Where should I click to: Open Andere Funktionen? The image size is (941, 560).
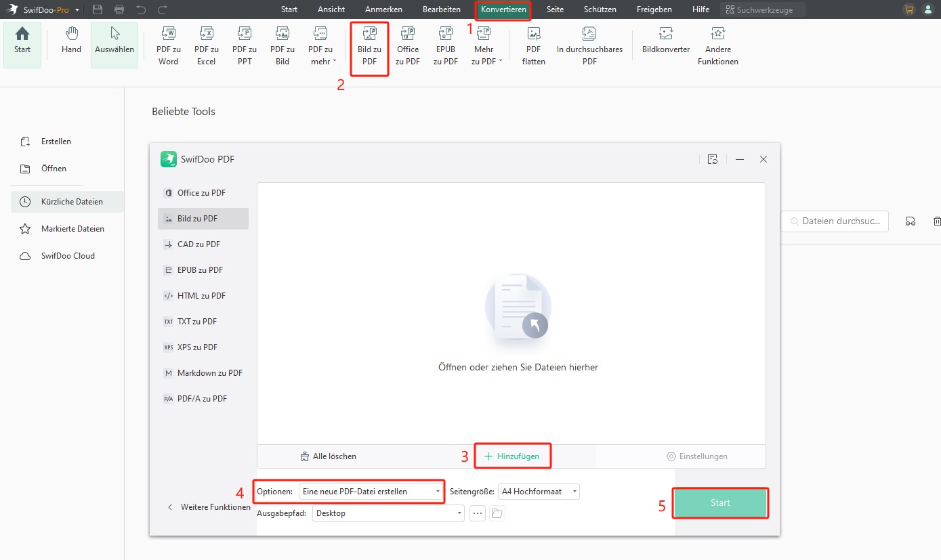pyautogui.click(x=718, y=45)
